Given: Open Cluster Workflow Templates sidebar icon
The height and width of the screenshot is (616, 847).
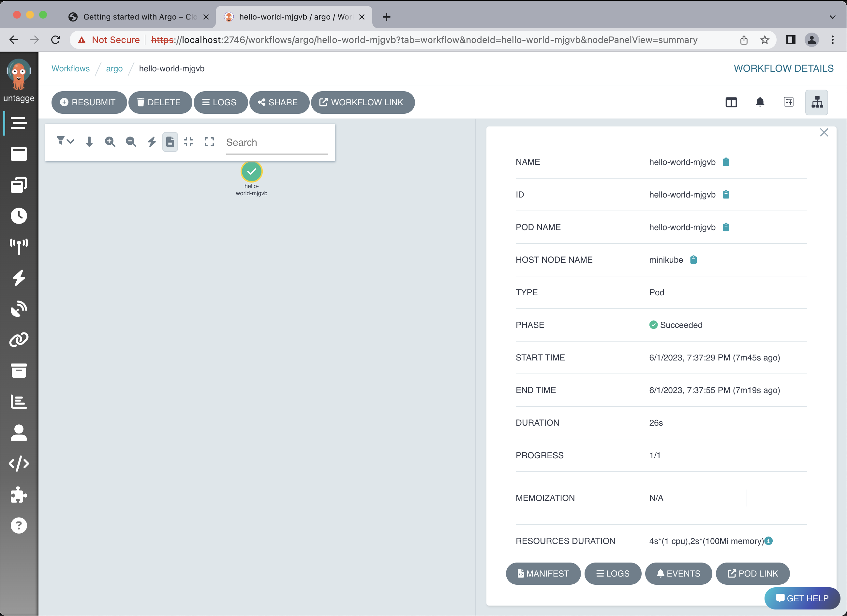Looking at the screenshot, I should (19, 185).
